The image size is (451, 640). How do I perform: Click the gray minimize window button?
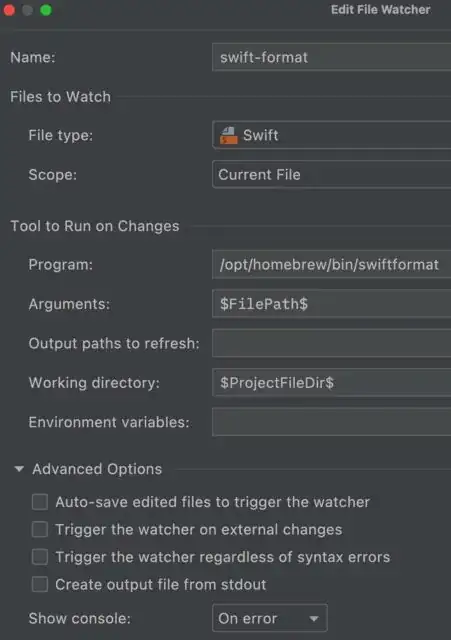(x=27, y=10)
